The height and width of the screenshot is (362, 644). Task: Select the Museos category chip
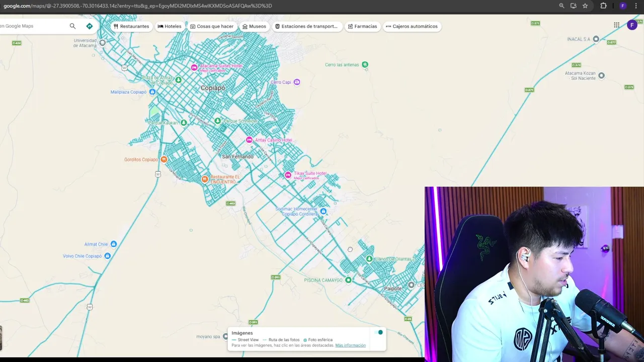click(x=254, y=26)
